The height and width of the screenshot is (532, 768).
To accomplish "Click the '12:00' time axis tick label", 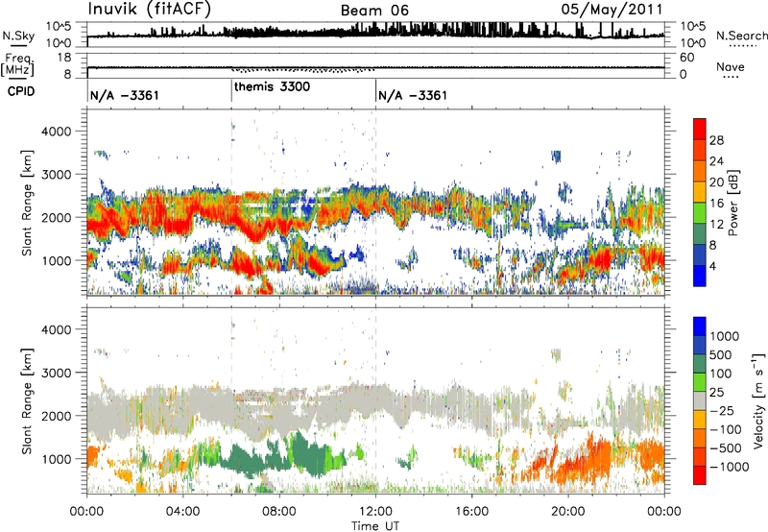I will pos(375,512).
